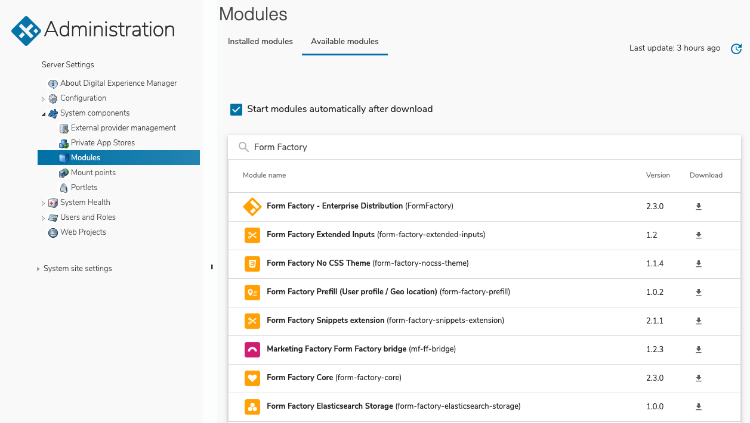750x423 pixels.
Task: Expand System site settings section
Action: tap(38, 269)
